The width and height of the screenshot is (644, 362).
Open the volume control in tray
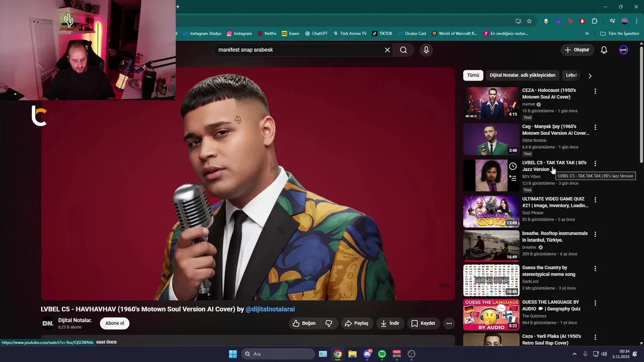pyautogui.click(x=604, y=354)
